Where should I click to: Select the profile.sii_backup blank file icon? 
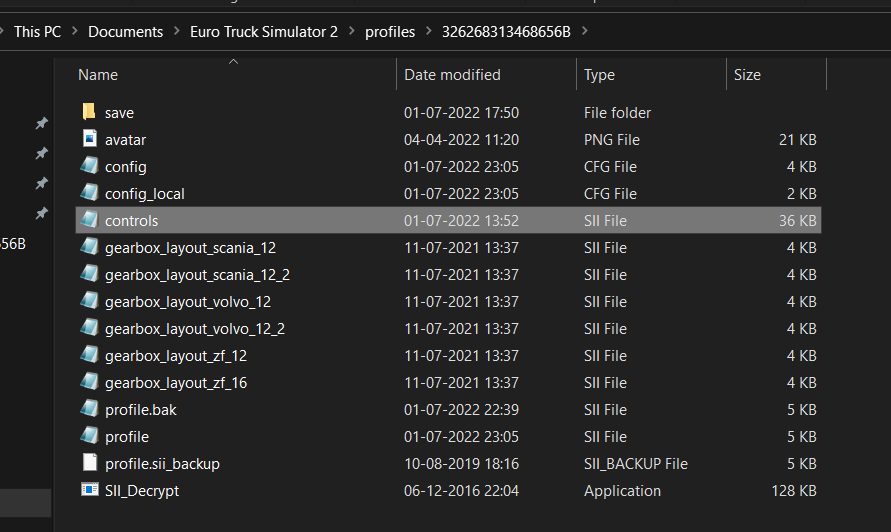point(89,464)
